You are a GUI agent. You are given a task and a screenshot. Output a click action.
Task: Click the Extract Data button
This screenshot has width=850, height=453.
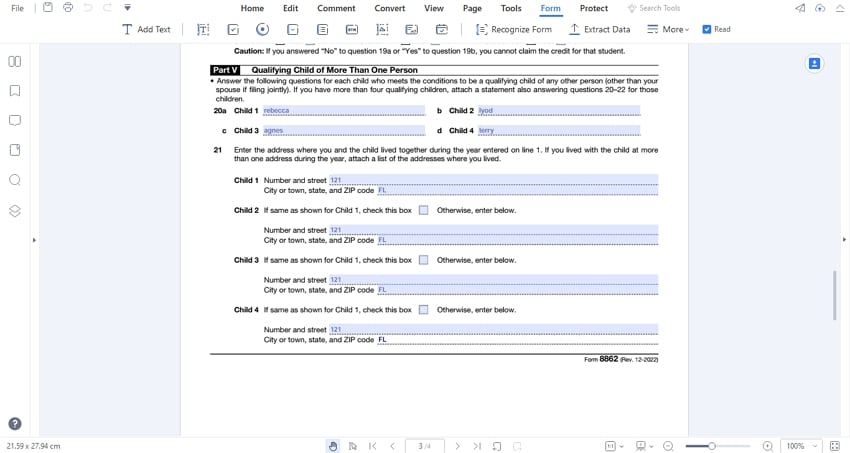(600, 29)
